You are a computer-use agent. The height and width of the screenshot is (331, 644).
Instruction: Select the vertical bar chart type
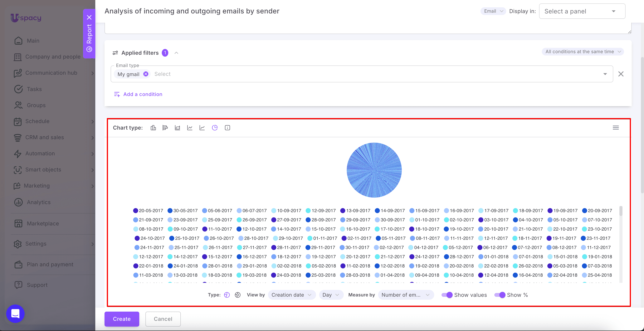[x=153, y=128]
